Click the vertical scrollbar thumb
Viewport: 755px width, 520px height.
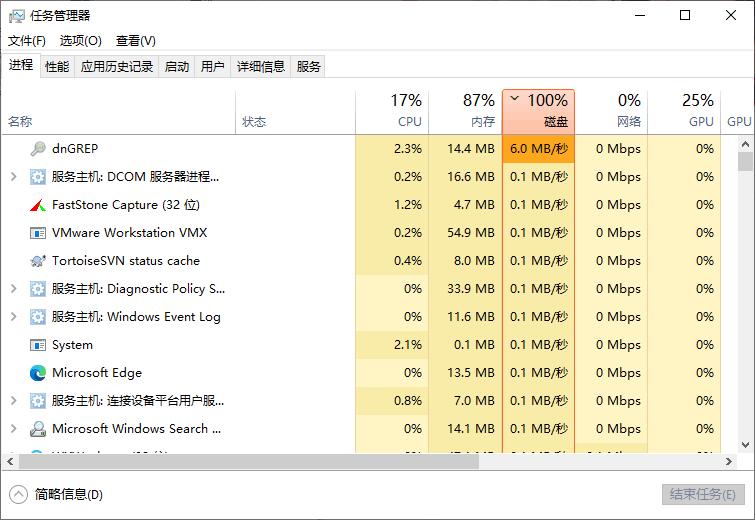coord(745,162)
